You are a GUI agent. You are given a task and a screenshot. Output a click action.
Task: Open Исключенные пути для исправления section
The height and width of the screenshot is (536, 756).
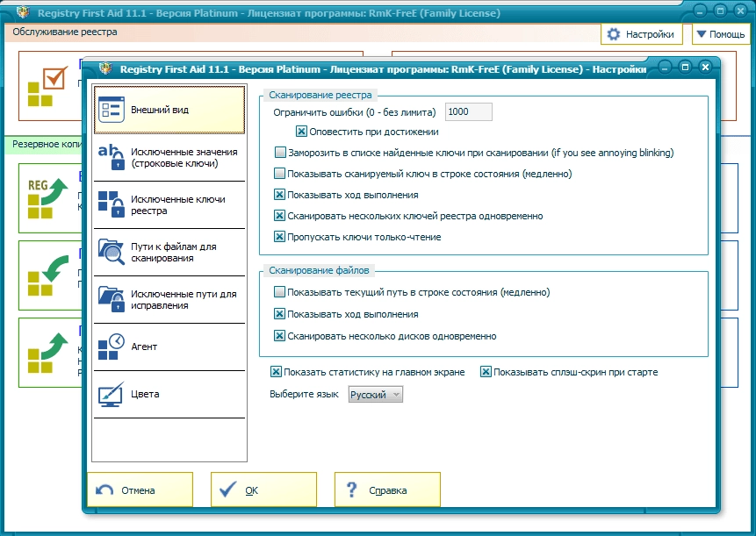pyautogui.click(x=169, y=299)
